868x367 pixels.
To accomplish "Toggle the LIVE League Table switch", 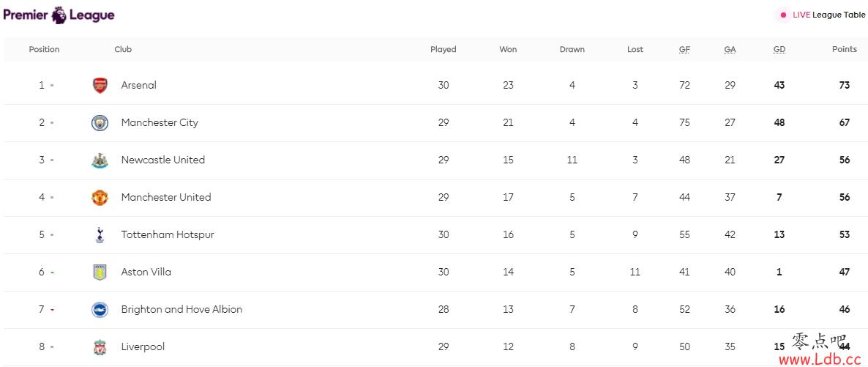I will pos(821,15).
